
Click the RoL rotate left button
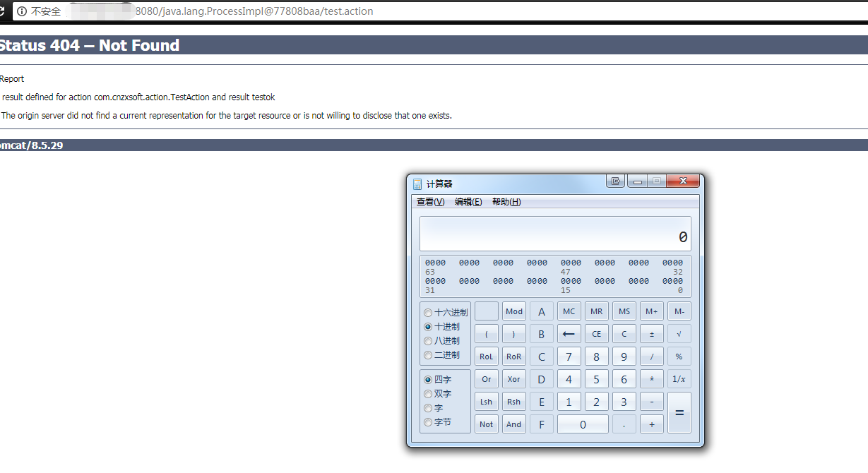point(487,357)
